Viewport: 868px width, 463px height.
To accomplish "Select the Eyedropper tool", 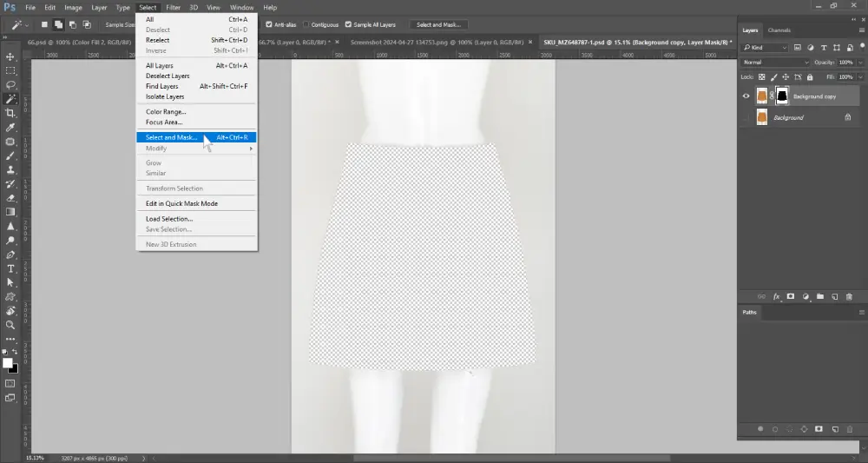I will 10,128.
